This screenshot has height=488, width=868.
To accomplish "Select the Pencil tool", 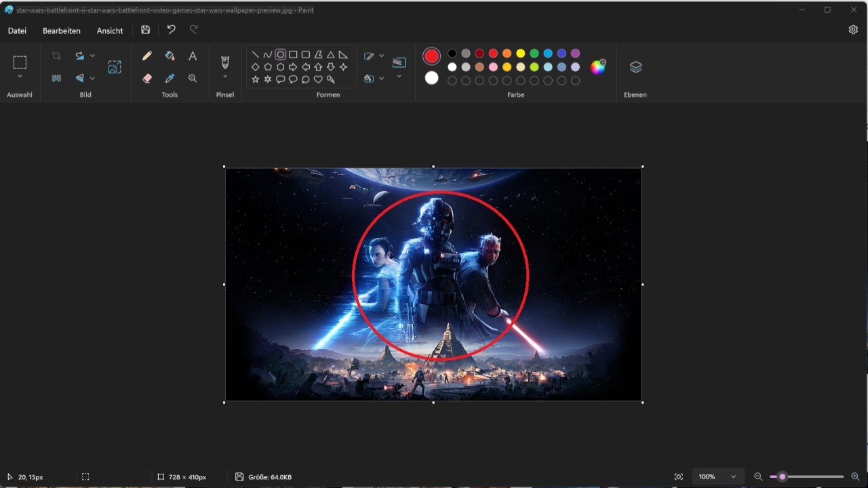I will click(147, 56).
